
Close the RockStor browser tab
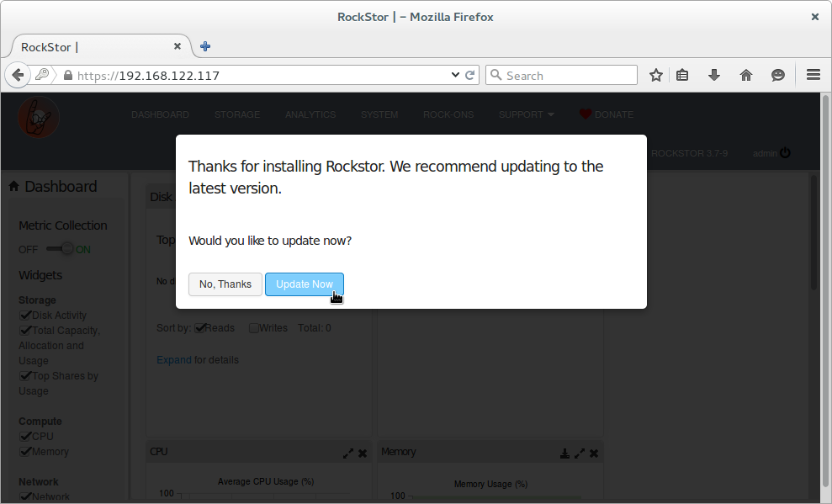pos(178,46)
